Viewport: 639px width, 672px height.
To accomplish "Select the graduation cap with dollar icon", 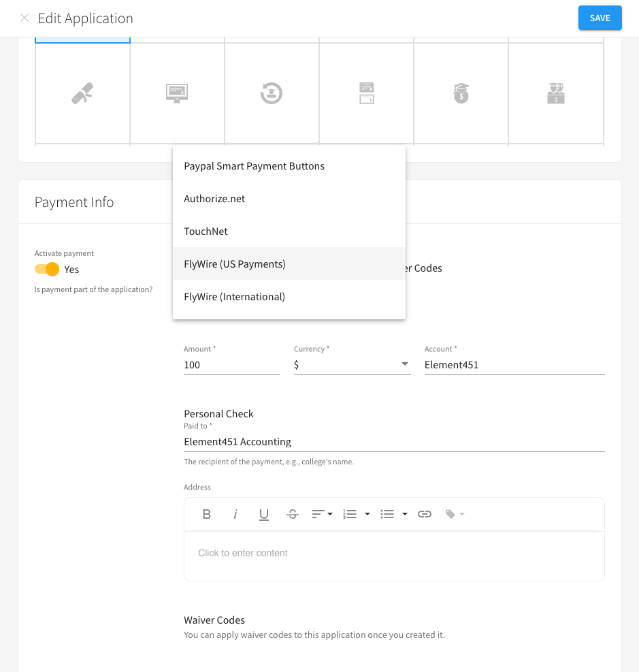I will [461, 93].
